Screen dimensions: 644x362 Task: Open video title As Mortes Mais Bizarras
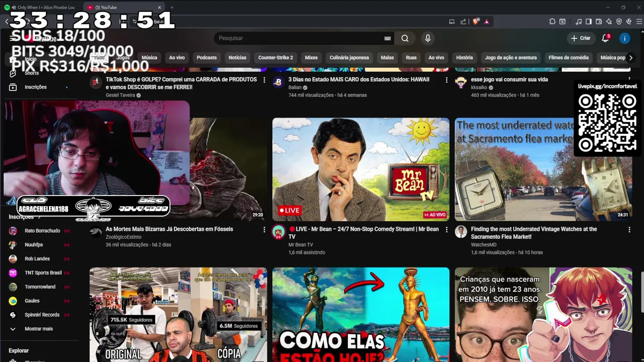tap(169, 229)
